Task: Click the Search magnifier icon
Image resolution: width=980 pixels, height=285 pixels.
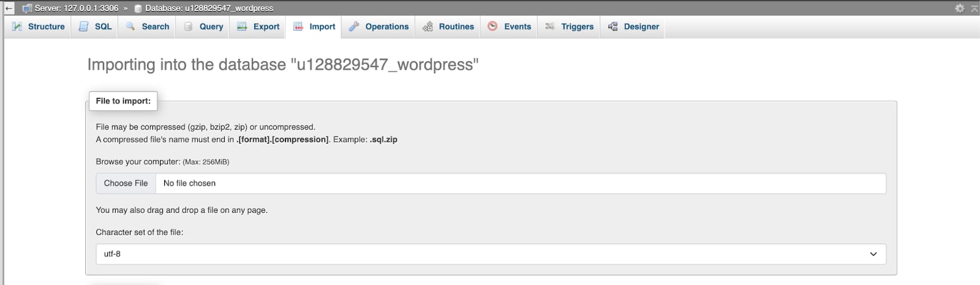Action: (x=130, y=26)
